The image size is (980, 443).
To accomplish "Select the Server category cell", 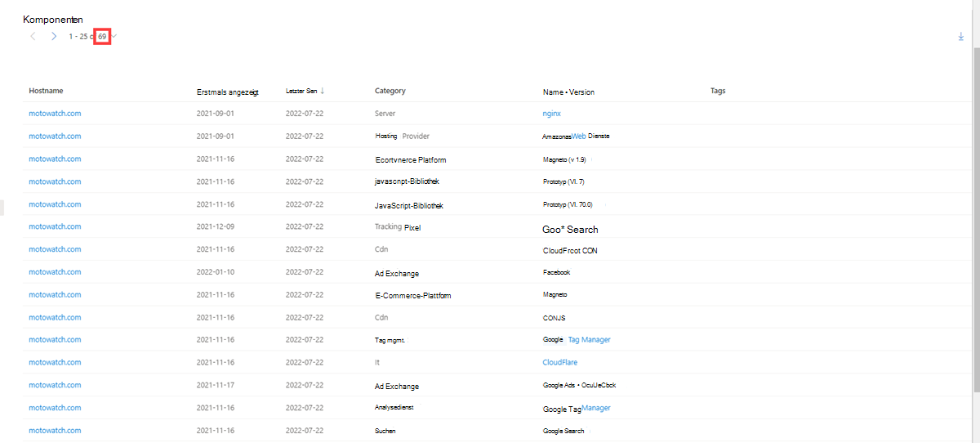I will click(385, 114).
